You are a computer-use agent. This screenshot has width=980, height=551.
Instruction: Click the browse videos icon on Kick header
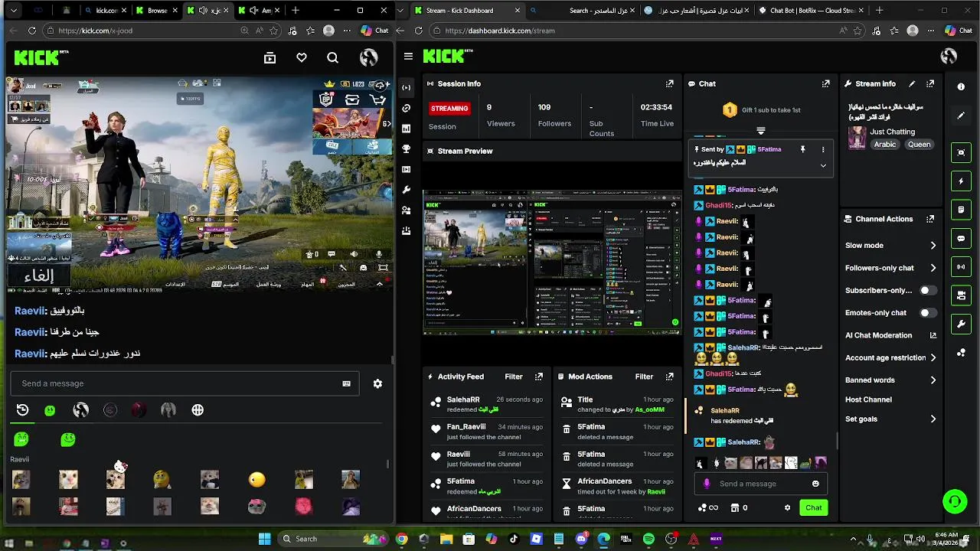click(x=269, y=57)
